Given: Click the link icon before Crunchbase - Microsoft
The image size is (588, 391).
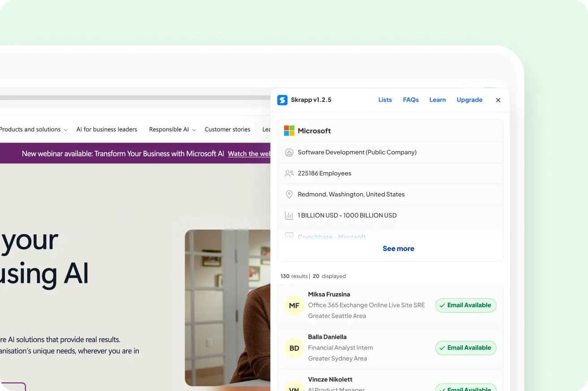Looking at the screenshot, I should pyautogui.click(x=289, y=237).
